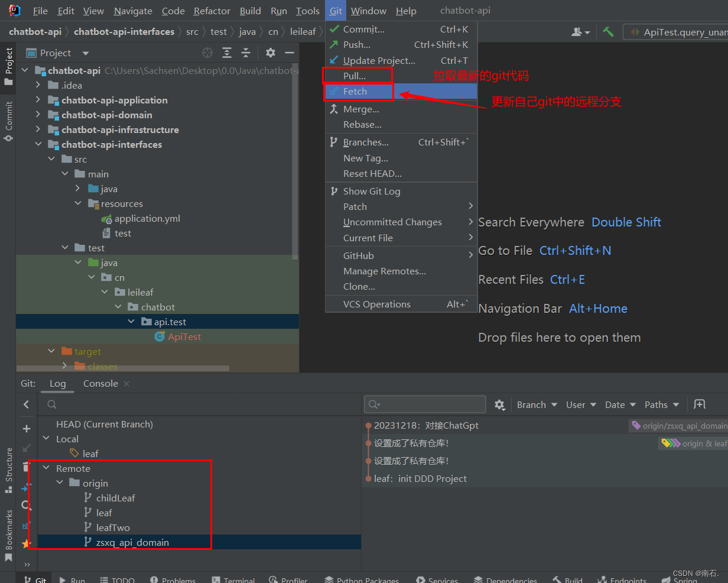Open the File menu

[40, 11]
